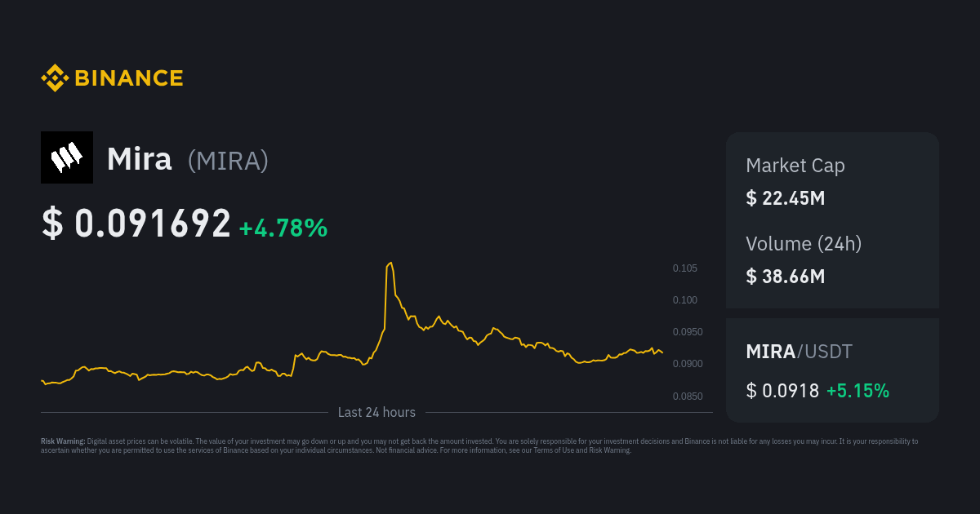Click the $ 22.45M market cap value

pos(786,198)
